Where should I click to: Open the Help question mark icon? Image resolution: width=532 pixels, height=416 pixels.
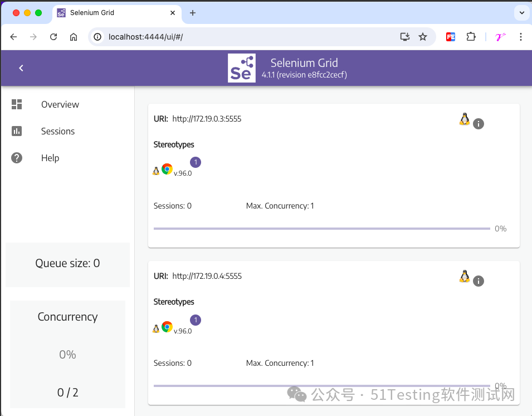pos(17,158)
